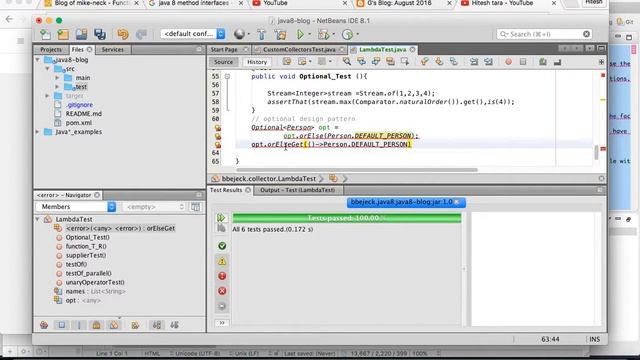
Task: Click the Search field in NetBeans toolbar
Action: pos(543,34)
